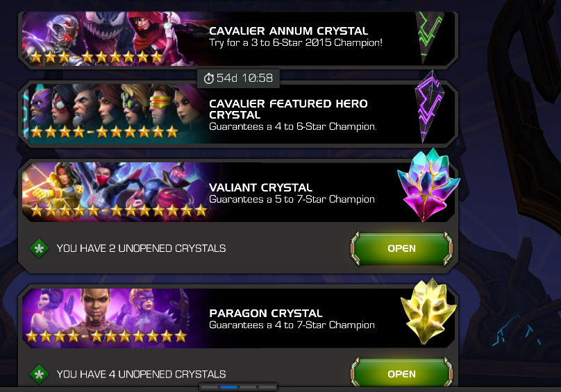Click the green asterisk beside 4 unopened crystals
Viewport: 561px width, 392px height.
[39, 374]
